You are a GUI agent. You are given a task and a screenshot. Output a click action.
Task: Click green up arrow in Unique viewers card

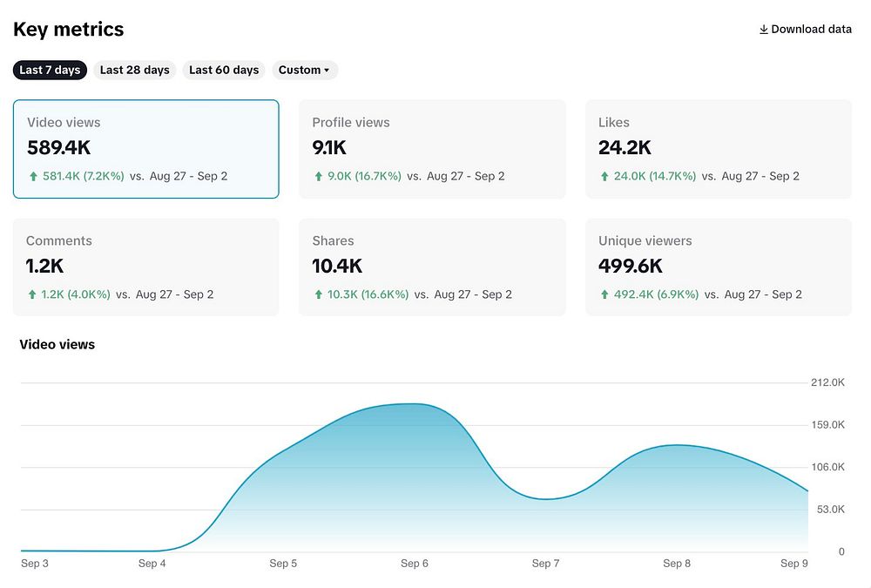pos(604,294)
